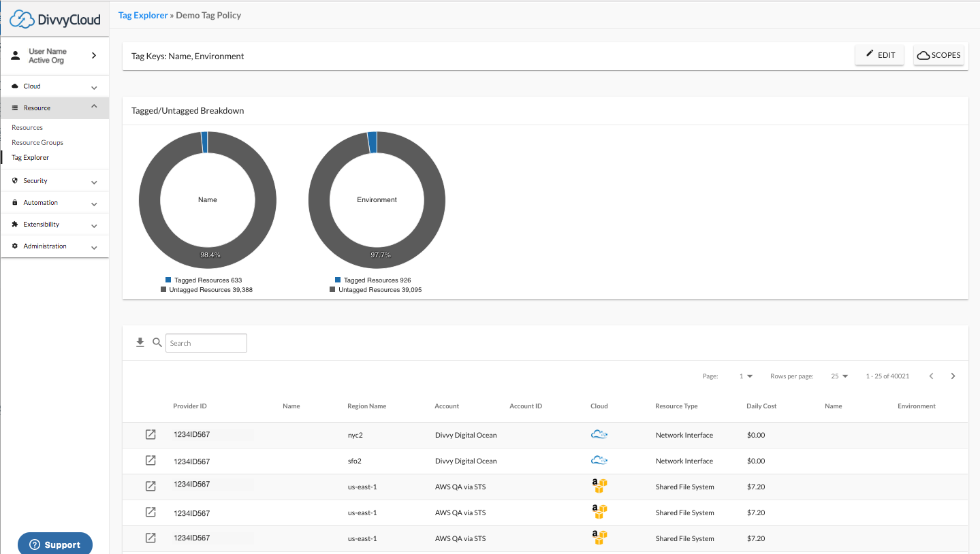
Task: Click AWS icon in last visible row
Action: coord(599,538)
